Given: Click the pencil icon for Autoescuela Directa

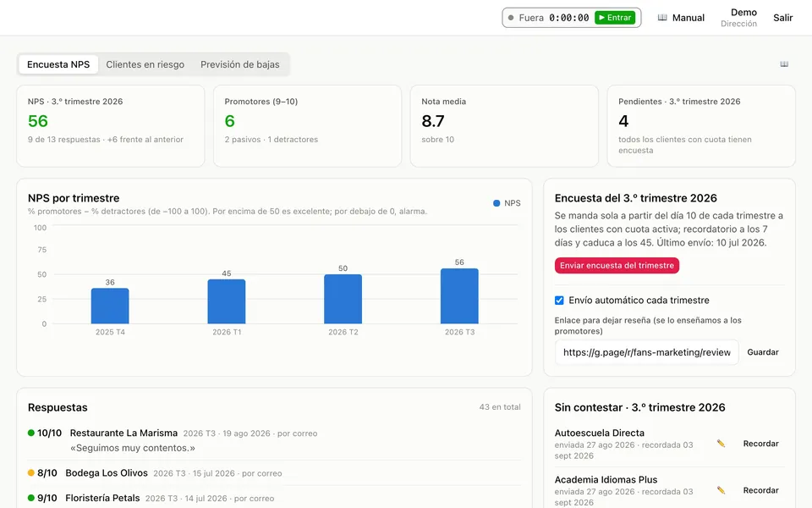Looking at the screenshot, I should click(x=721, y=444).
